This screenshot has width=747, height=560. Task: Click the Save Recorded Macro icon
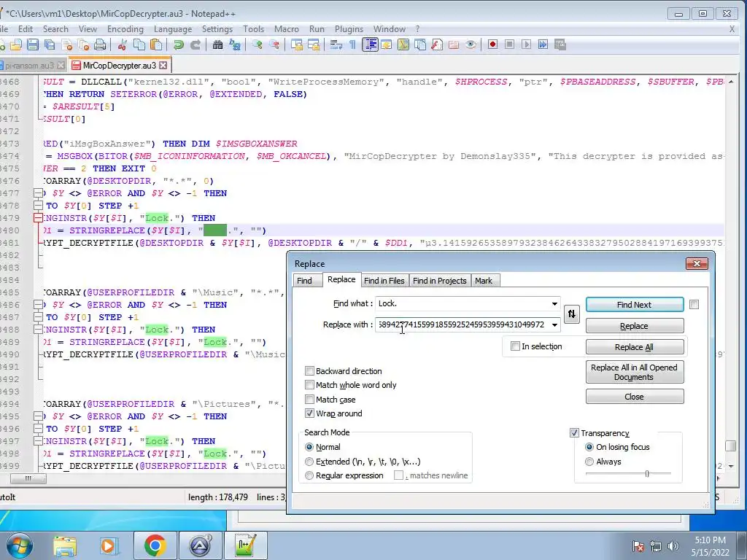(560, 44)
